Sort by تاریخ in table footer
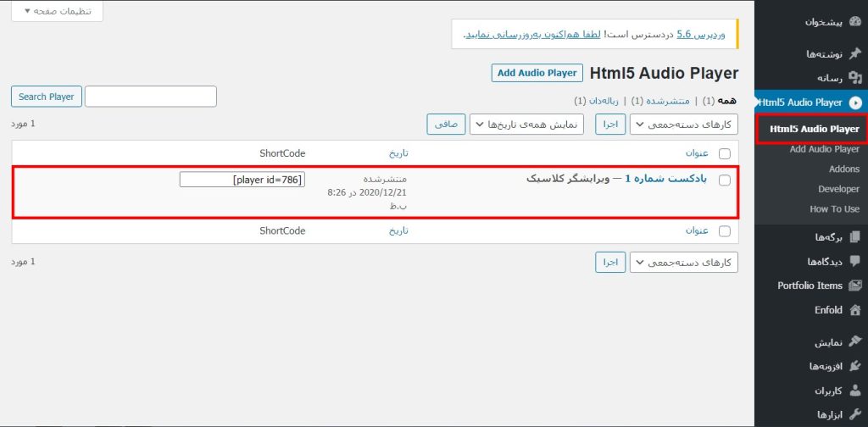 (398, 231)
